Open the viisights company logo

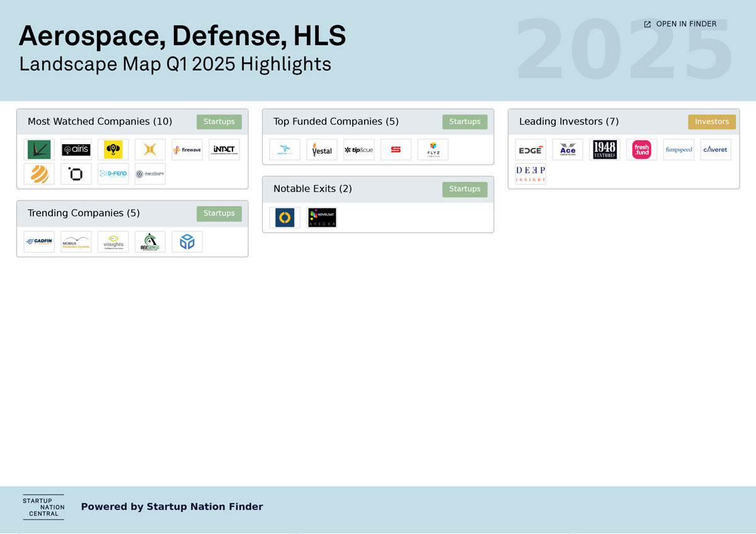[x=113, y=242]
